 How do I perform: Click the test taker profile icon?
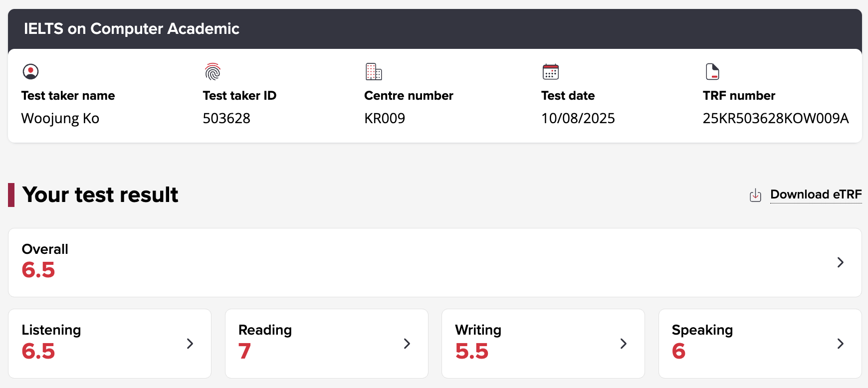click(x=31, y=72)
